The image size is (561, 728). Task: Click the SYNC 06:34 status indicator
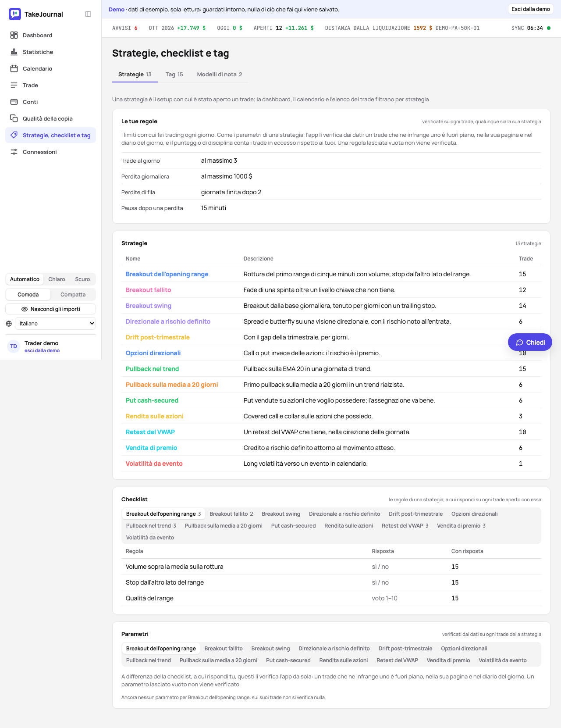pyautogui.click(x=531, y=28)
